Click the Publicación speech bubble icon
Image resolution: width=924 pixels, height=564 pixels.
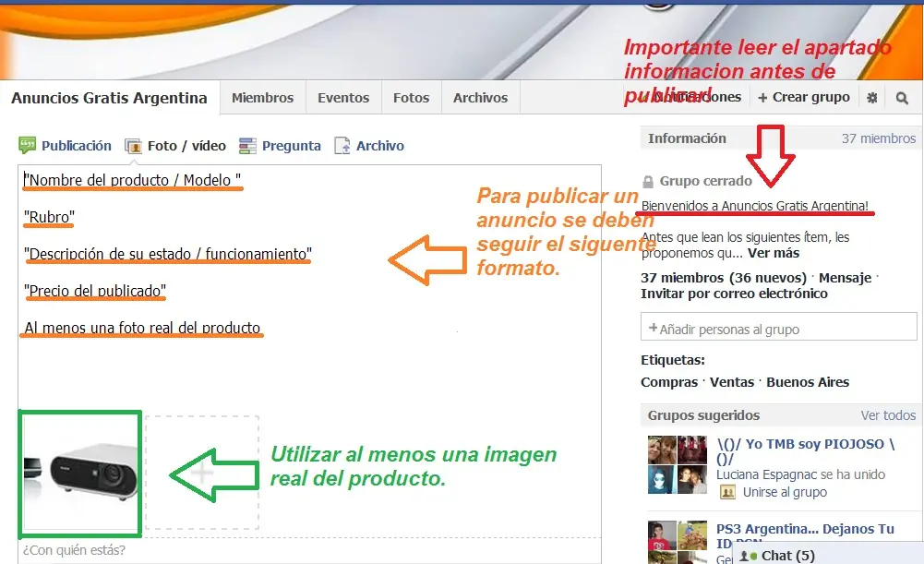27,145
